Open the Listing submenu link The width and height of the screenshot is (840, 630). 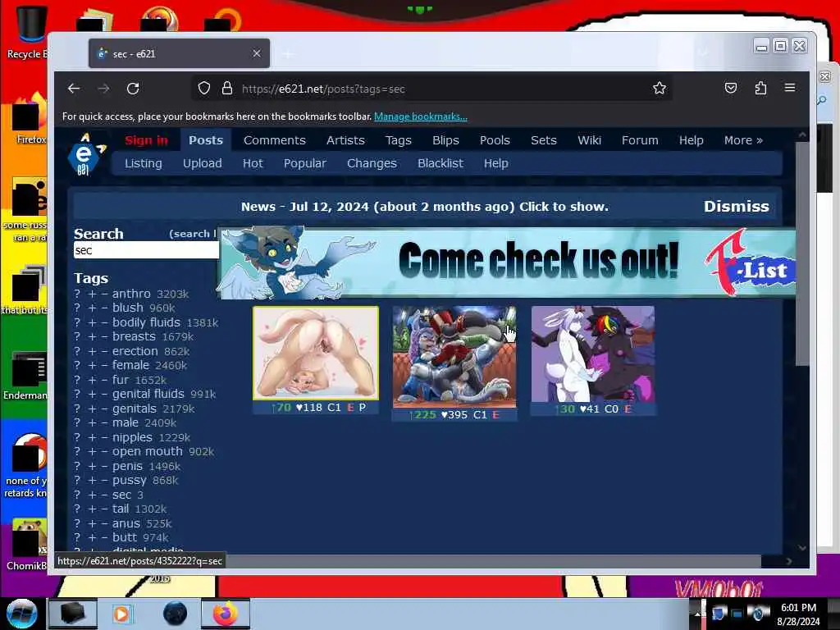pyautogui.click(x=143, y=163)
